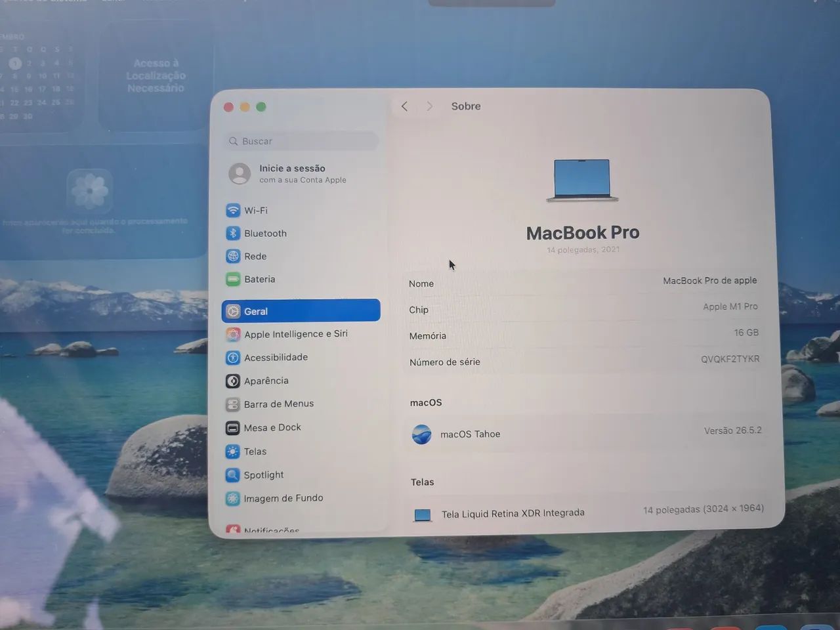The image size is (840, 630).
Task: Click the '14 polegadas, 2021' subtitle
Action: pyautogui.click(x=583, y=250)
